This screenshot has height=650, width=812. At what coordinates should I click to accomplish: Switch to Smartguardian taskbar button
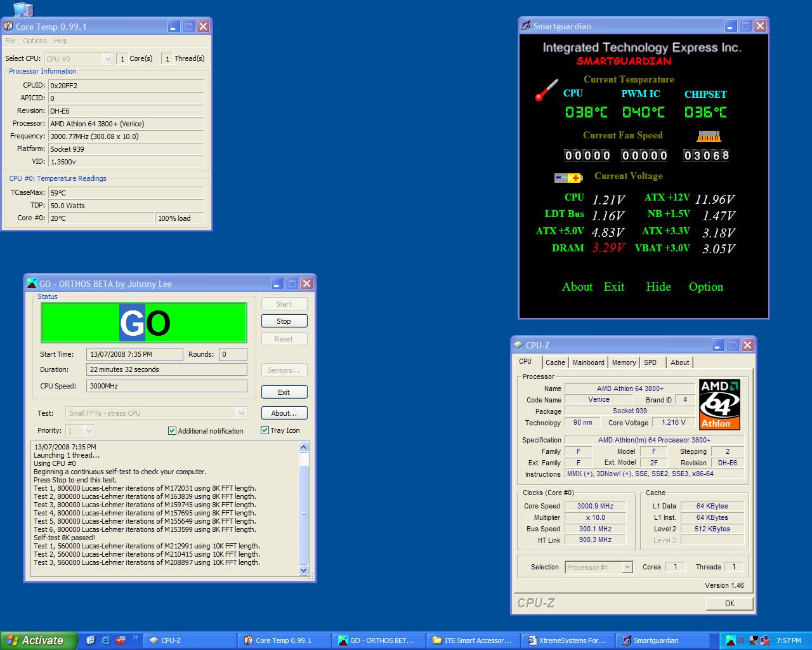click(662, 640)
